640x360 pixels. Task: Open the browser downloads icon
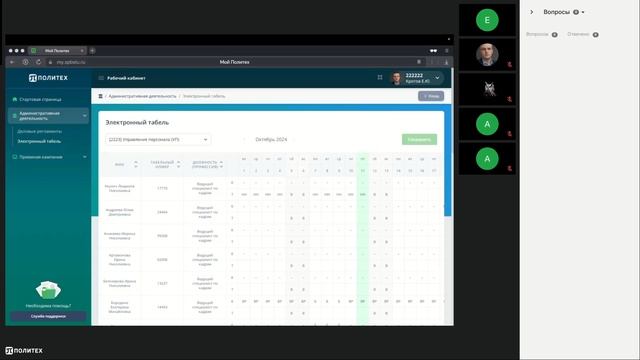click(447, 62)
